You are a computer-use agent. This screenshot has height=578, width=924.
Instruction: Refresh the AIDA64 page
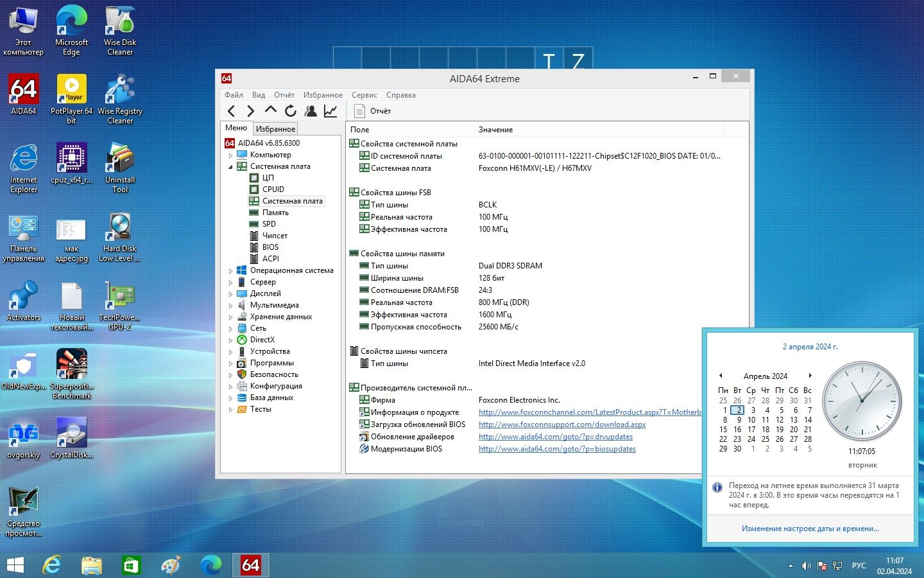291,111
